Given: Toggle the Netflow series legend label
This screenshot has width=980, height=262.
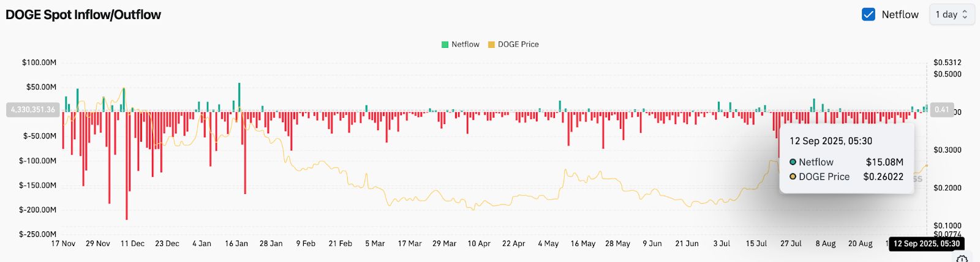Looking at the screenshot, I should (465, 45).
